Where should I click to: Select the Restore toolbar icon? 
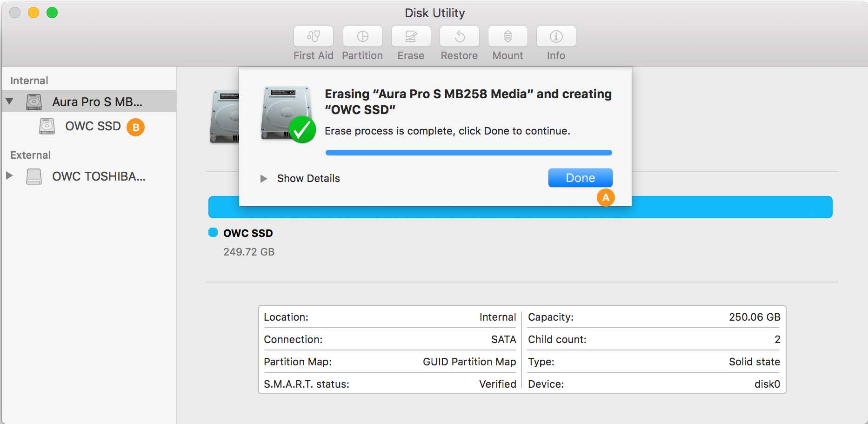click(459, 36)
